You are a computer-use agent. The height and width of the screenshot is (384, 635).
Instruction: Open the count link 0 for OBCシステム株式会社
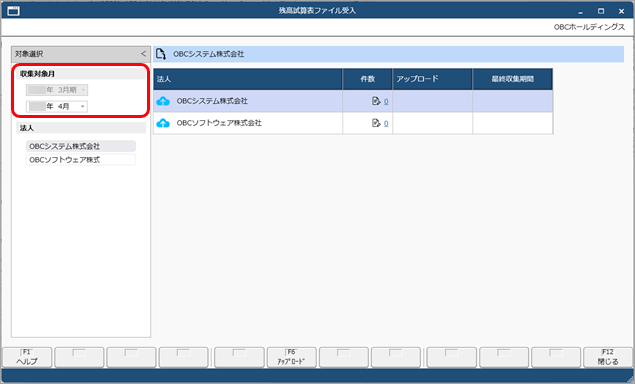coord(386,102)
